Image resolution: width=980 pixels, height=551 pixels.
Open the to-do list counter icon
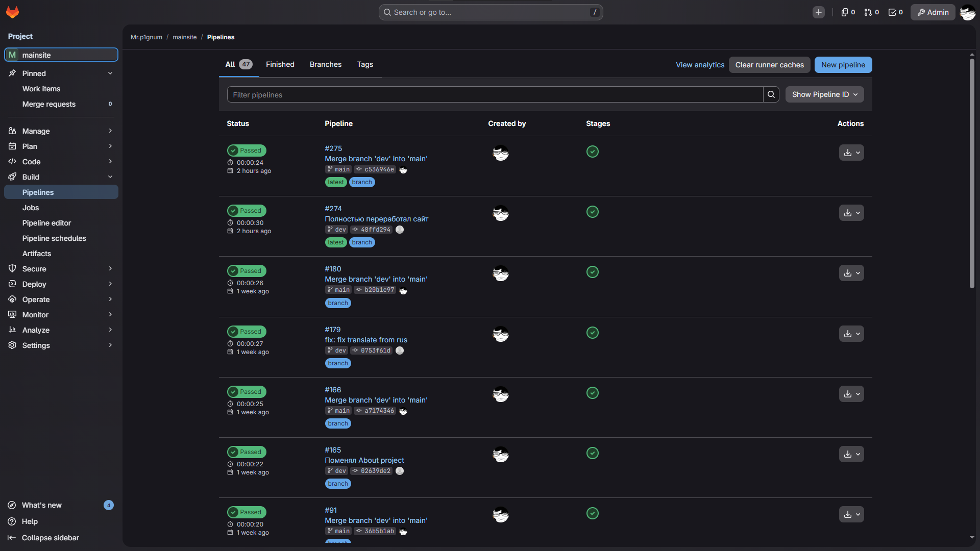click(x=895, y=12)
